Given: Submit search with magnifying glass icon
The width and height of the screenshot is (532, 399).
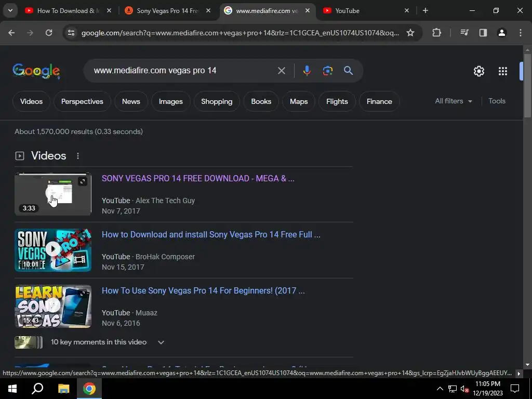Looking at the screenshot, I should point(349,71).
